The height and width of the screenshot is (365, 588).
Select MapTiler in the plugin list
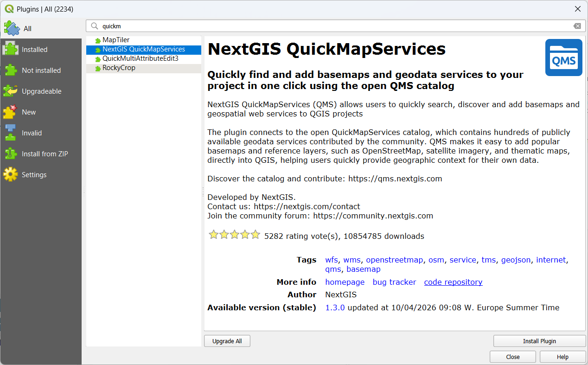point(116,40)
